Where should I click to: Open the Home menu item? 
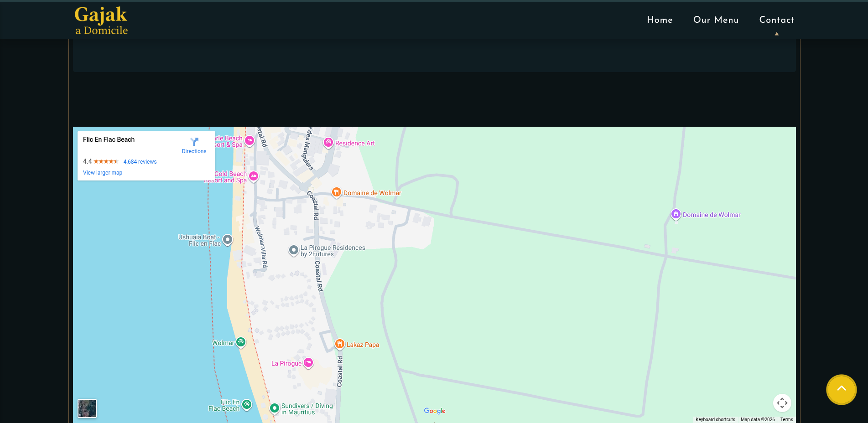[660, 20]
